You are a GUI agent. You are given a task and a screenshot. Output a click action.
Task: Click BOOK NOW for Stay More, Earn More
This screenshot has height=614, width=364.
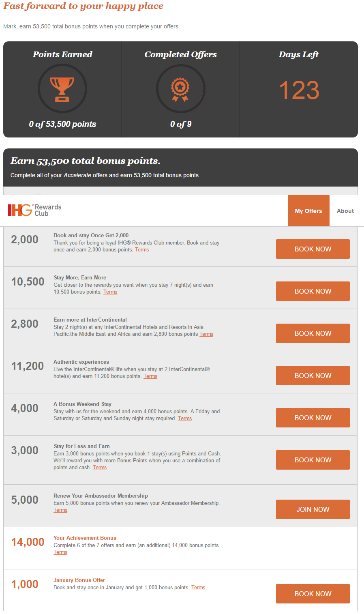tap(313, 291)
